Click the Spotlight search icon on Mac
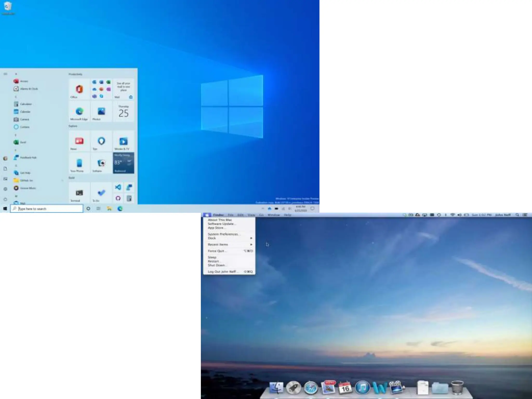The width and height of the screenshot is (532, 399). pyautogui.click(x=517, y=215)
